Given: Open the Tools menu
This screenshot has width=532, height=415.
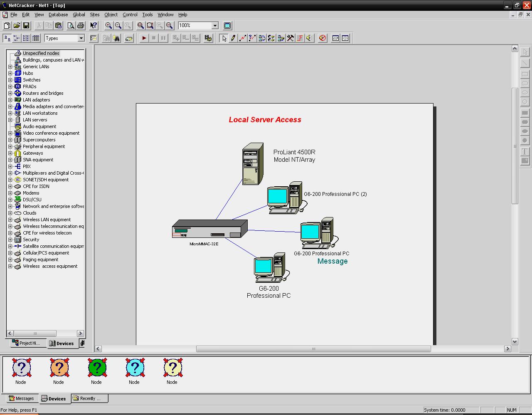Looking at the screenshot, I should [148, 15].
